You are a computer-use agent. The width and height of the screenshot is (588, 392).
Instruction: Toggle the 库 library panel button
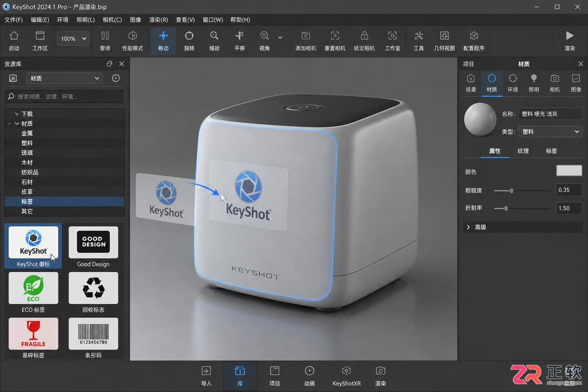tap(240, 376)
